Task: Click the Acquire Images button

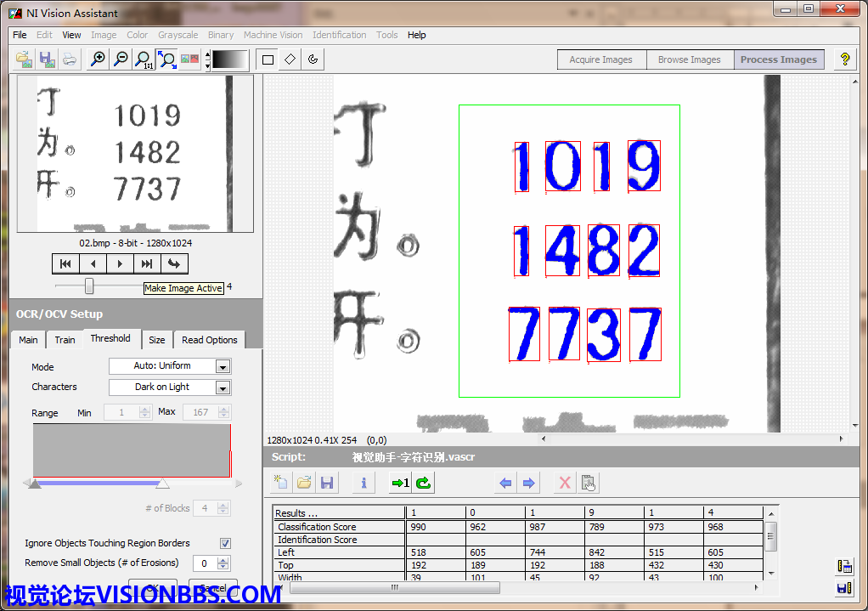Action: [x=600, y=59]
